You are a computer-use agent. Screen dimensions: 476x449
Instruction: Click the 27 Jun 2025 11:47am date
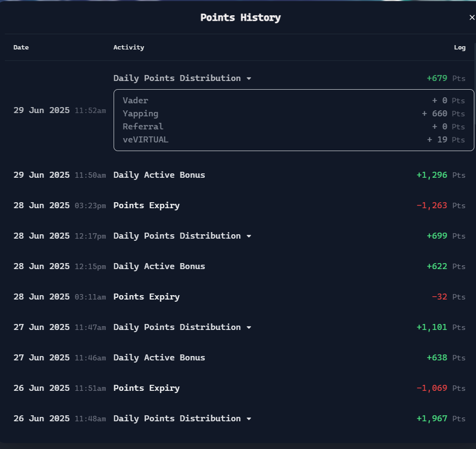click(x=60, y=327)
